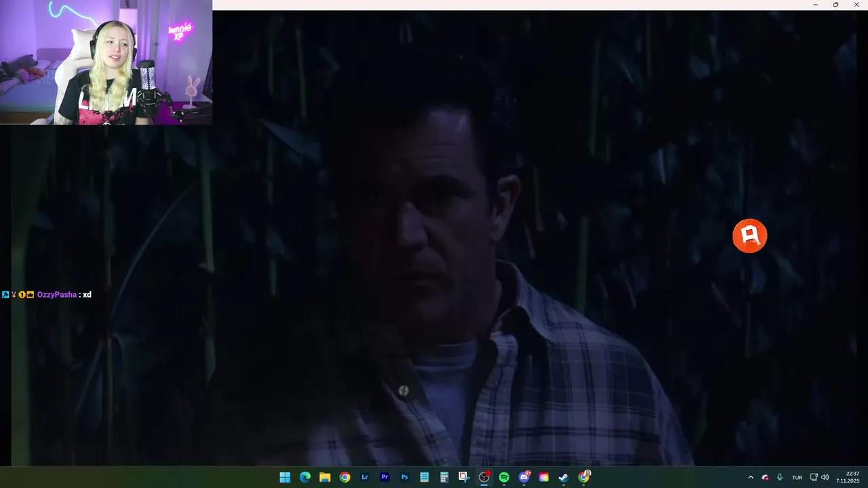Open the Chrome profile icon with avatar
The height and width of the screenshot is (488, 868).
(x=584, y=477)
